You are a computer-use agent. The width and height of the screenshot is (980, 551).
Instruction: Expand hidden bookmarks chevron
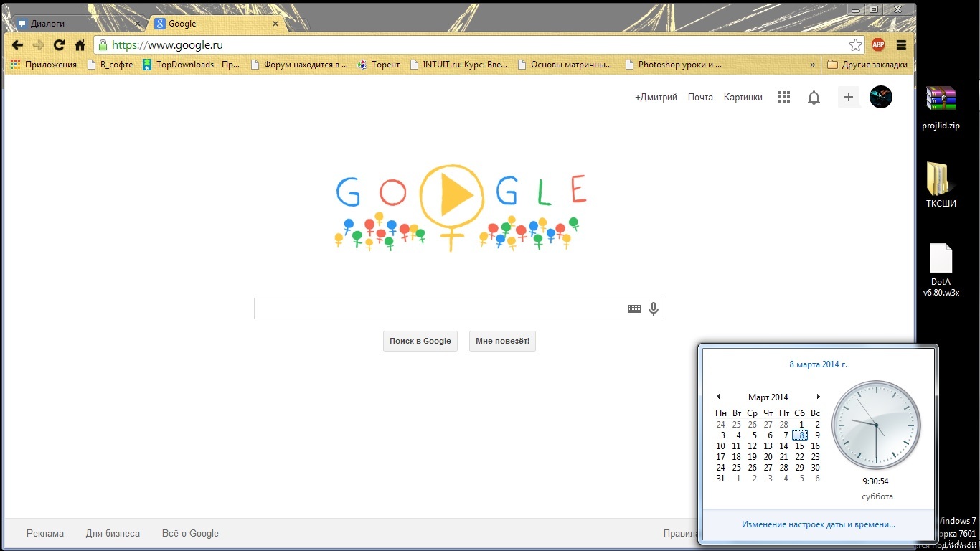[x=813, y=65]
